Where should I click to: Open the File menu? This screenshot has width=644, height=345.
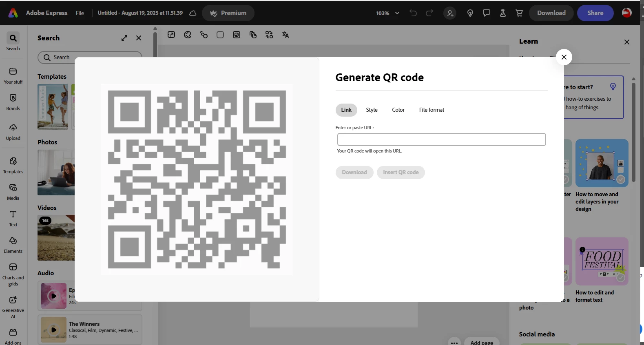tap(80, 13)
